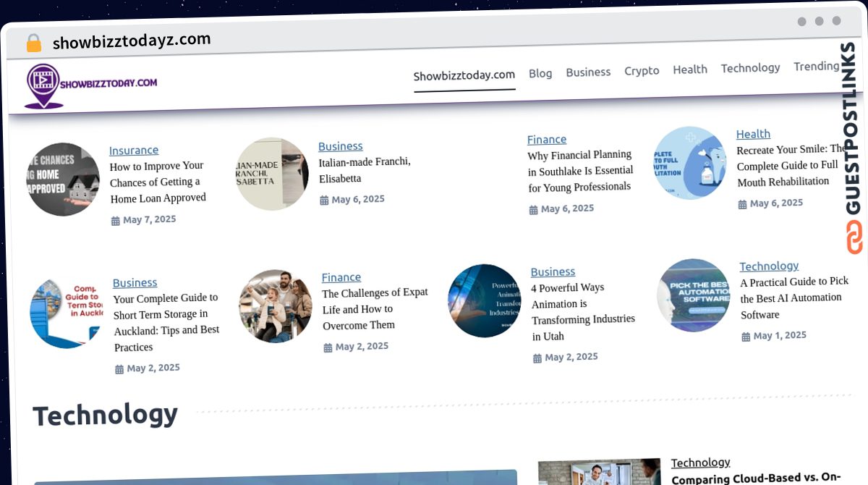Read Recreate Your Smile article
The height and width of the screenshot is (485, 868).
click(791, 166)
